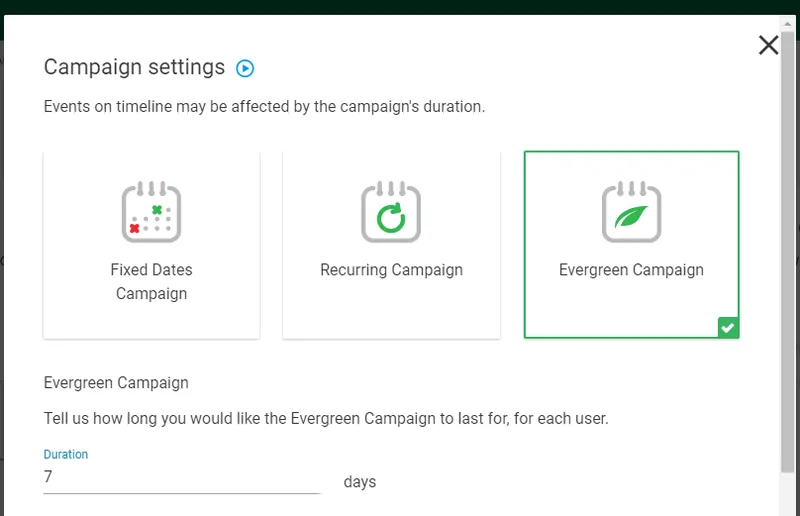Click the green checkmark on Evergreen card
The image size is (800, 516).
coord(728,327)
